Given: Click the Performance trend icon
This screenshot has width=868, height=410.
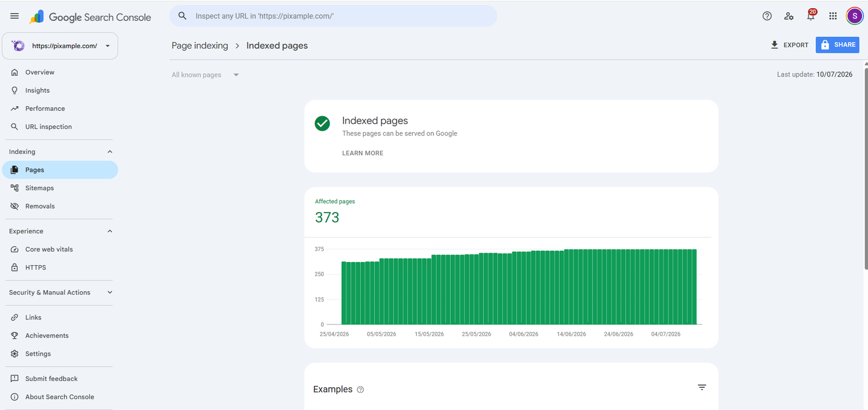Looking at the screenshot, I should [x=15, y=108].
